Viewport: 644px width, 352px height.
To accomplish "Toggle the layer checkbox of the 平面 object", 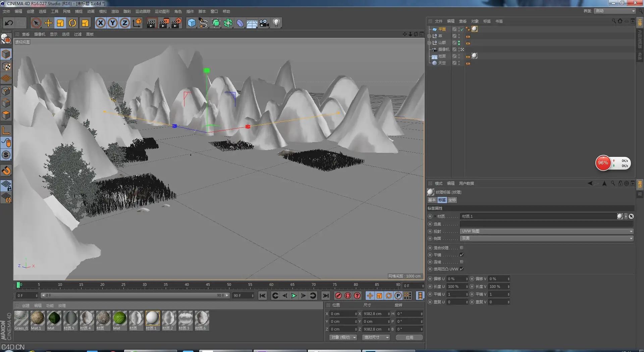I will pyautogui.click(x=454, y=29).
